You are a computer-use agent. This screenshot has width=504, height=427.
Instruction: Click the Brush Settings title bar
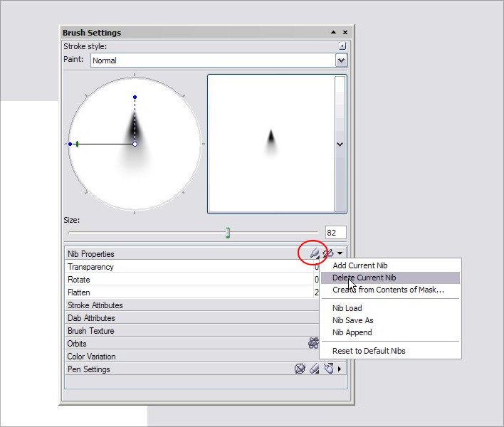click(206, 33)
